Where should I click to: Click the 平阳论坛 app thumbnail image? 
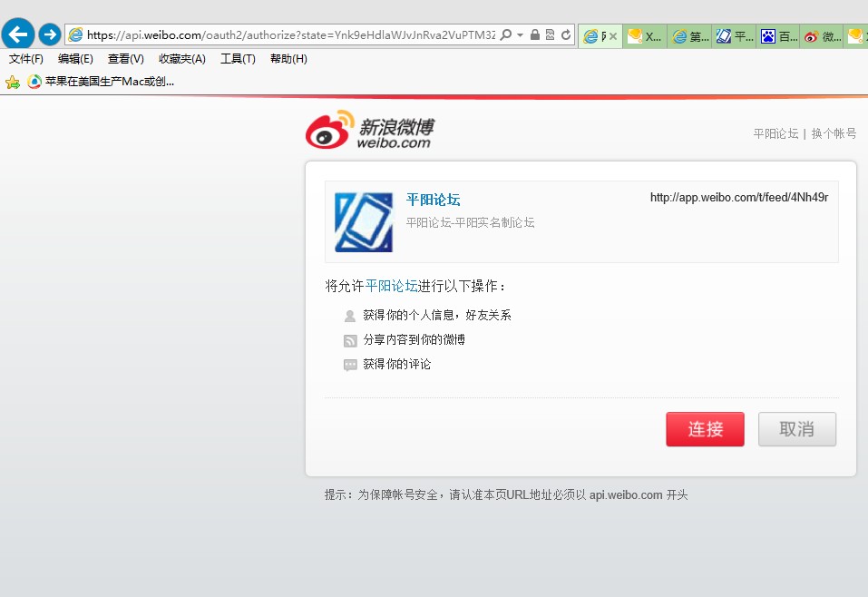click(364, 222)
